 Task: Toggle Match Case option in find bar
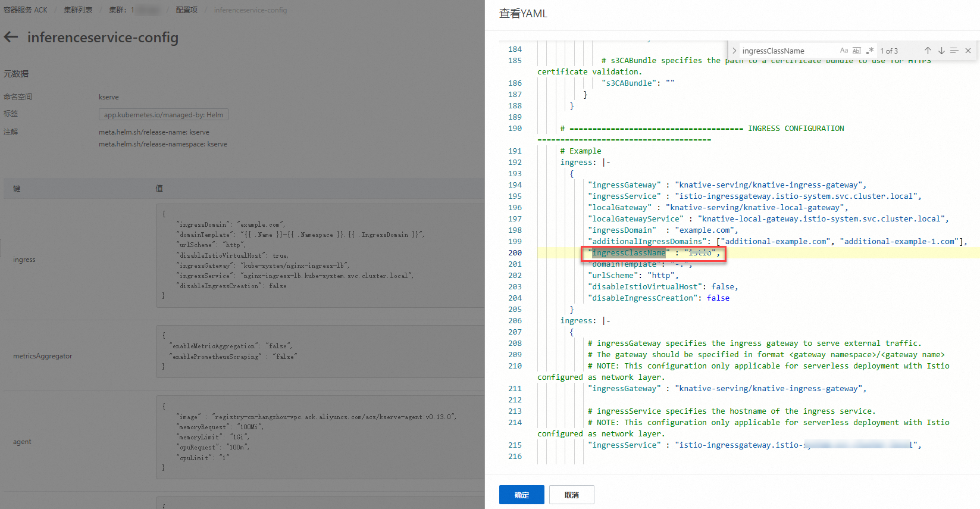844,51
